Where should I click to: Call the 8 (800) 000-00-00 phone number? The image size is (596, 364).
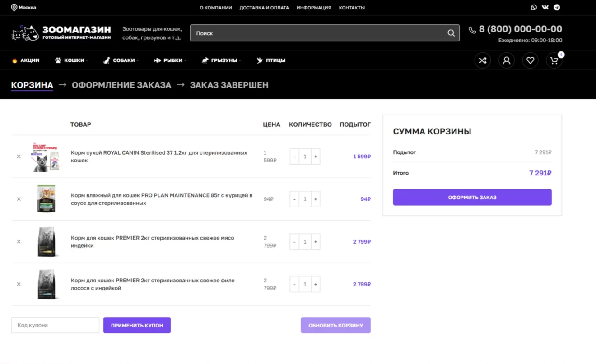pyautogui.click(x=520, y=29)
